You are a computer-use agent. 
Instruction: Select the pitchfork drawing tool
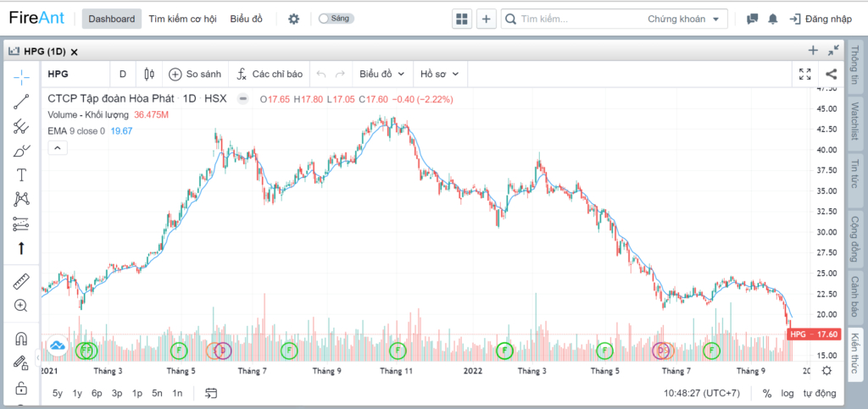pos(21,126)
